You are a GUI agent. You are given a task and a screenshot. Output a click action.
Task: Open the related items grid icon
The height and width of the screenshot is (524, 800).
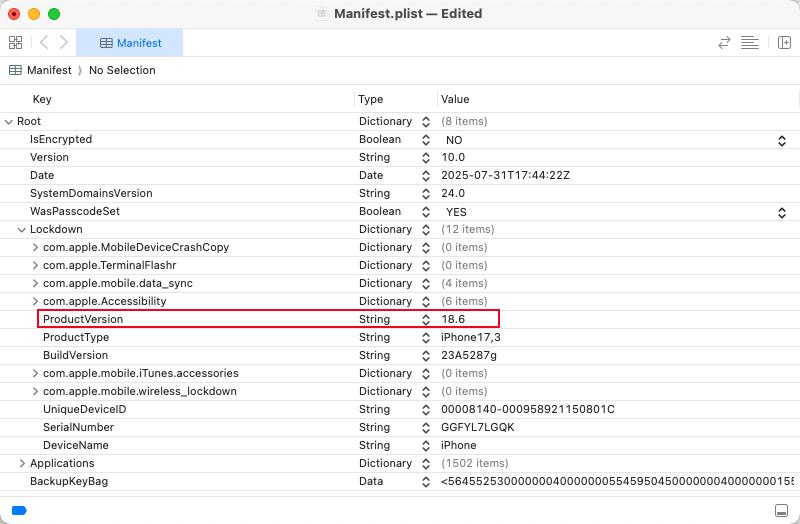(16, 42)
